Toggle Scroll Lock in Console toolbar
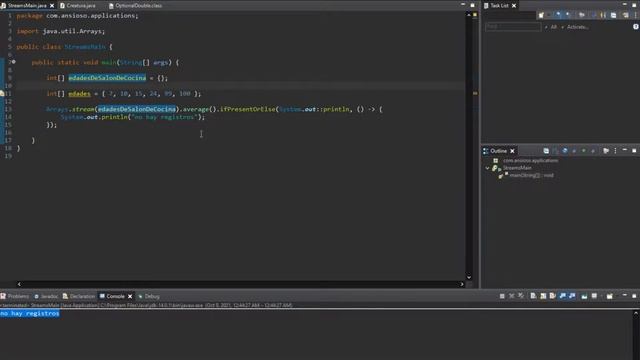The height and width of the screenshot is (360, 640). 543,296
